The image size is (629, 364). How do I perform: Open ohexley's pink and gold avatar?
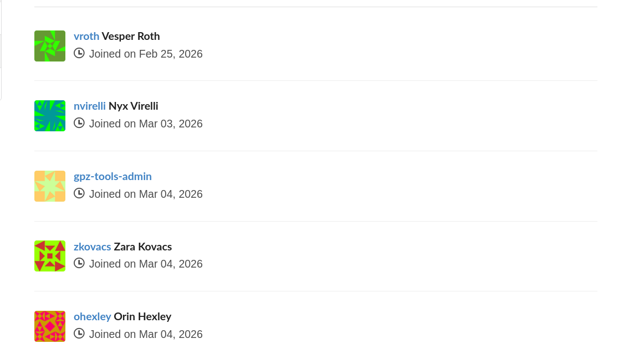50,326
